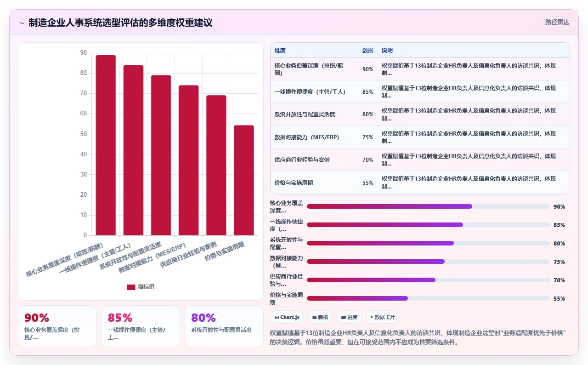Screen dimensions: 588x365
Task: Click the 指标值 legend text
Action: 147,287
